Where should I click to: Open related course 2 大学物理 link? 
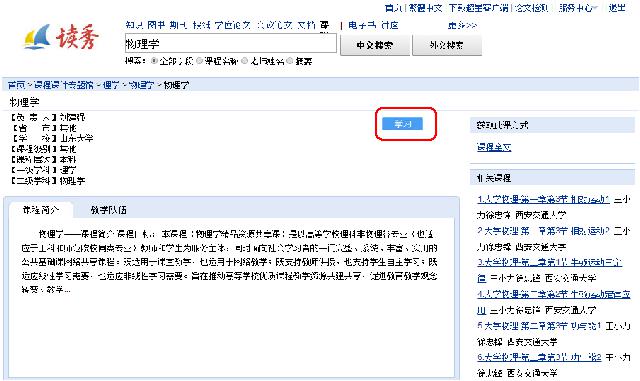coord(543,231)
